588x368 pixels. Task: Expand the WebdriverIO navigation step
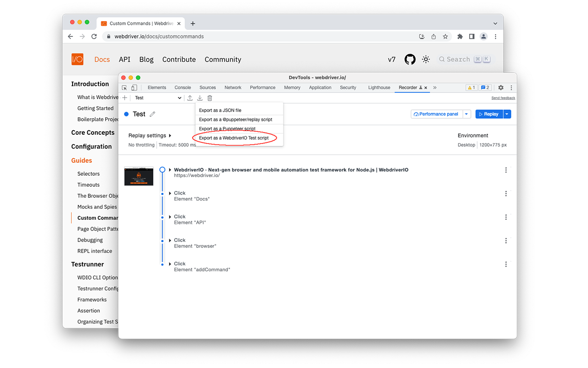[x=170, y=170]
